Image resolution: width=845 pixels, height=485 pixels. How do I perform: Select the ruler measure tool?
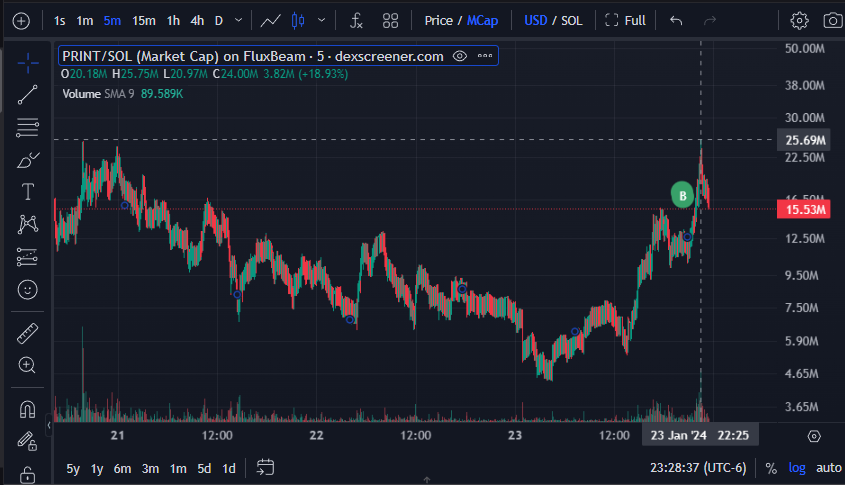(x=27, y=334)
